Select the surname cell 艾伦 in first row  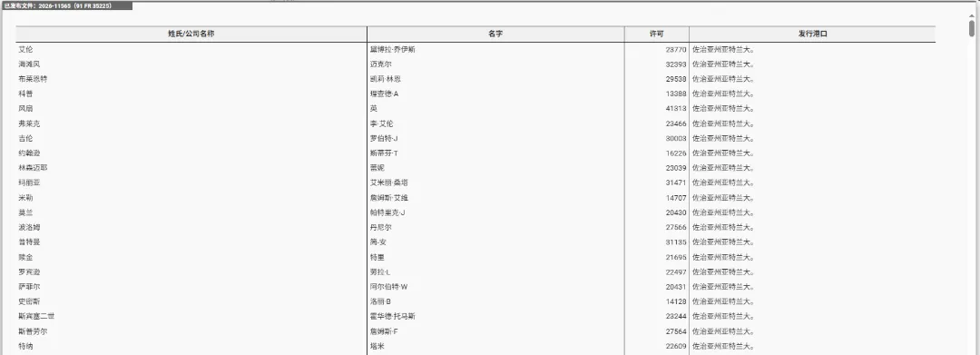pos(25,49)
